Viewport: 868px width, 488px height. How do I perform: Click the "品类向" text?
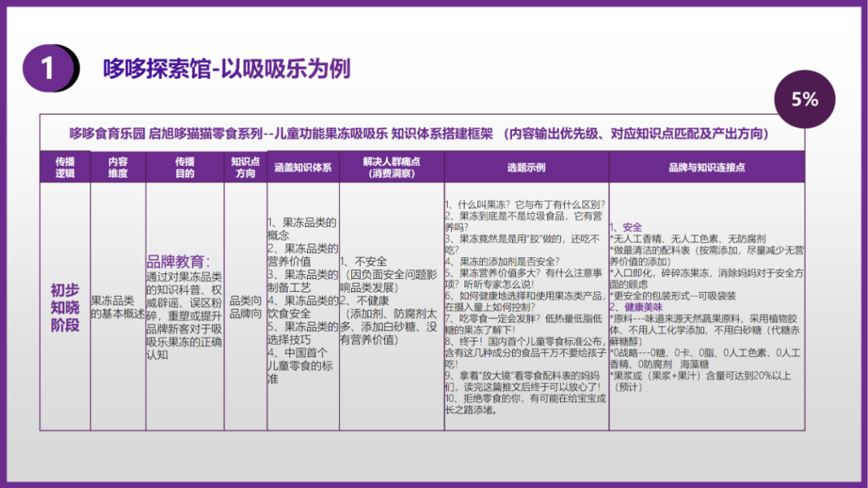tap(245, 301)
